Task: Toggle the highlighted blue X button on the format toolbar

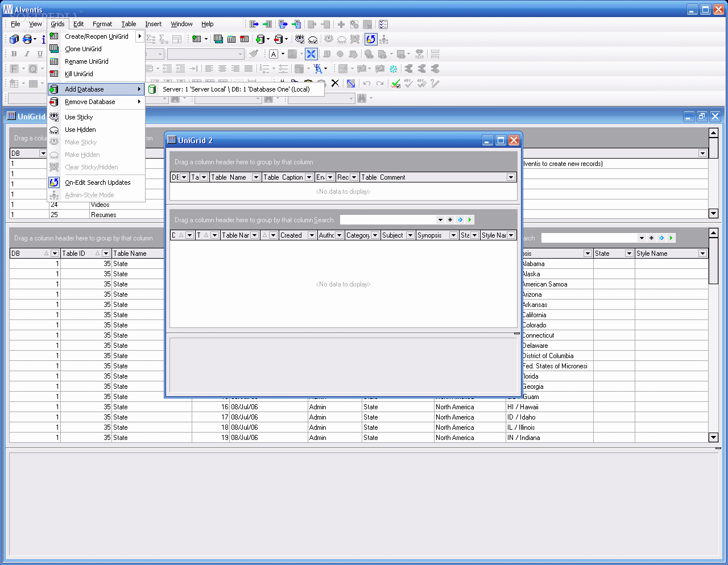Action: point(311,54)
